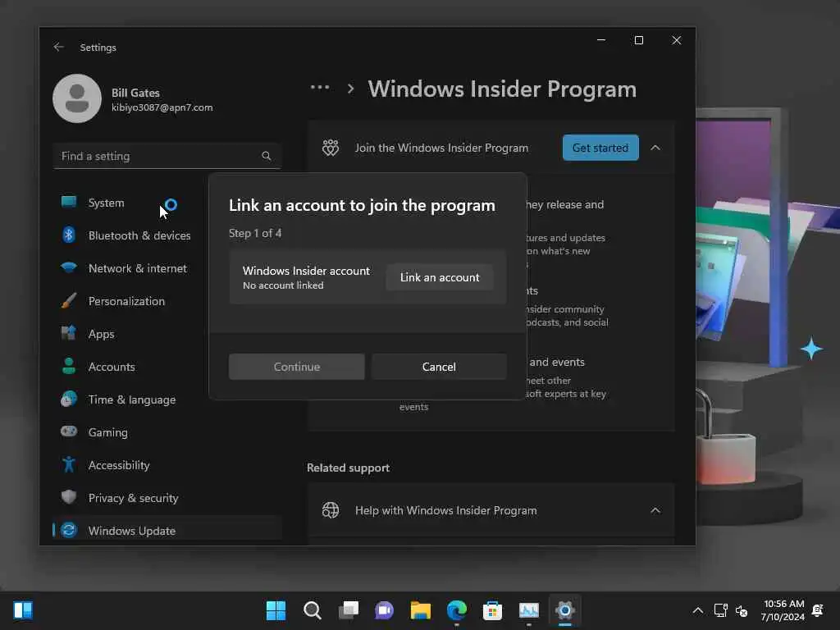The image size is (840, 630).
Task: Open the notifications bell icon
Action: 818,610
